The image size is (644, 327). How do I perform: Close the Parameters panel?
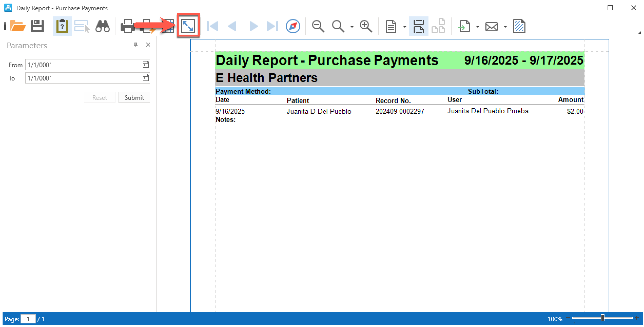click(x=148, y=45)
